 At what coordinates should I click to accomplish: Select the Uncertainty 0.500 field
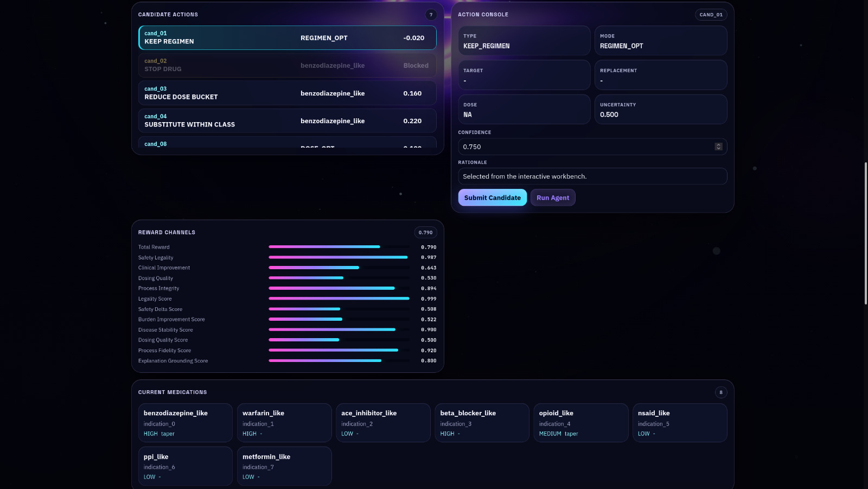point(661,109)
